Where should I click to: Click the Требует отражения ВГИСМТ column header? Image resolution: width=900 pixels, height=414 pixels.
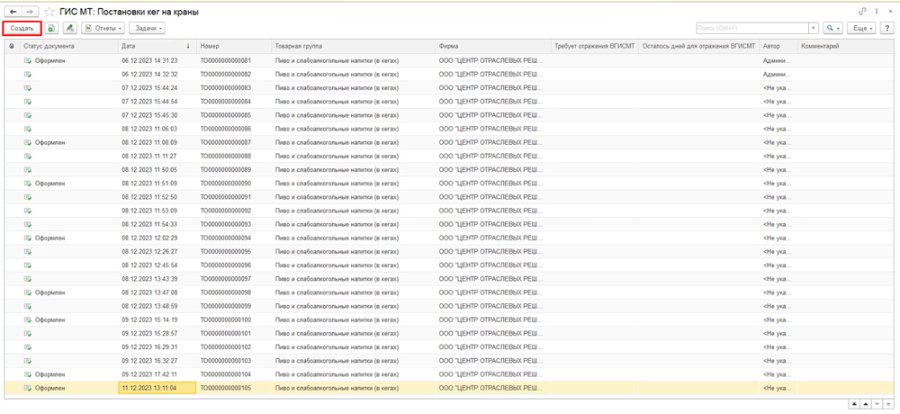pyautogui.click(x=595, y=46)
